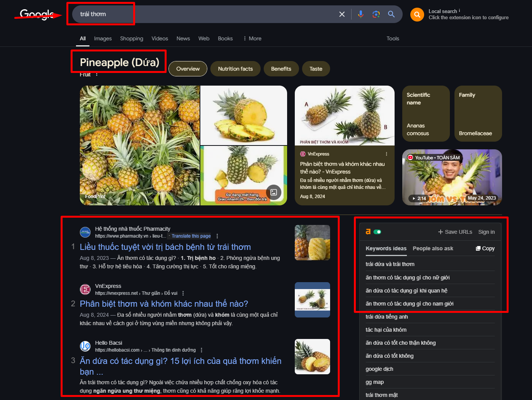532x400 pixels.
Task: Expand the More search filters menu
Action: point(252,38)
